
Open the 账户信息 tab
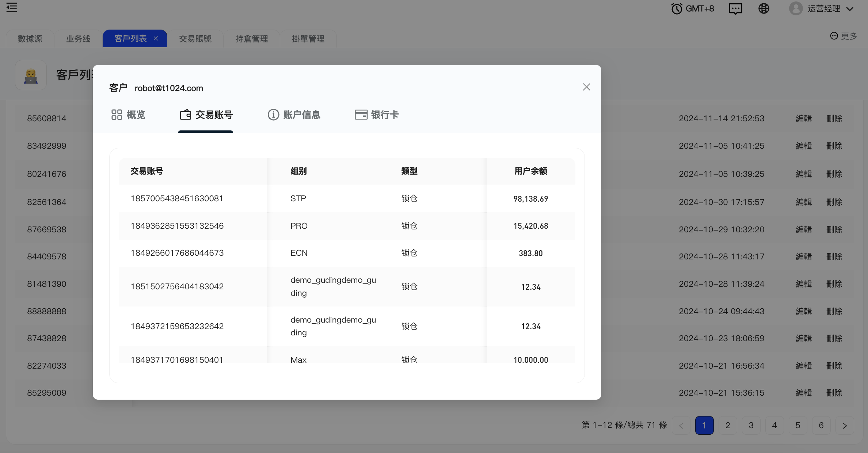coord(294,115)
